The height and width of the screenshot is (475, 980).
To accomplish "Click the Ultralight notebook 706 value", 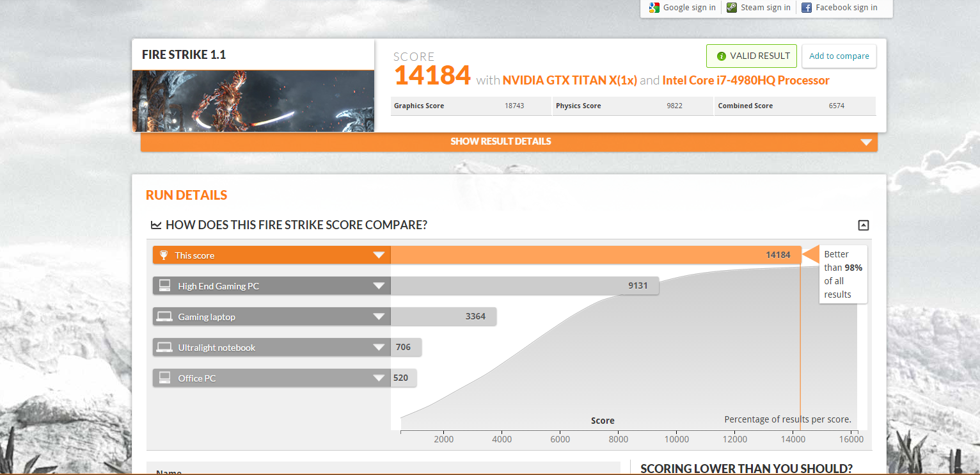I will click(x=403, y=347).
